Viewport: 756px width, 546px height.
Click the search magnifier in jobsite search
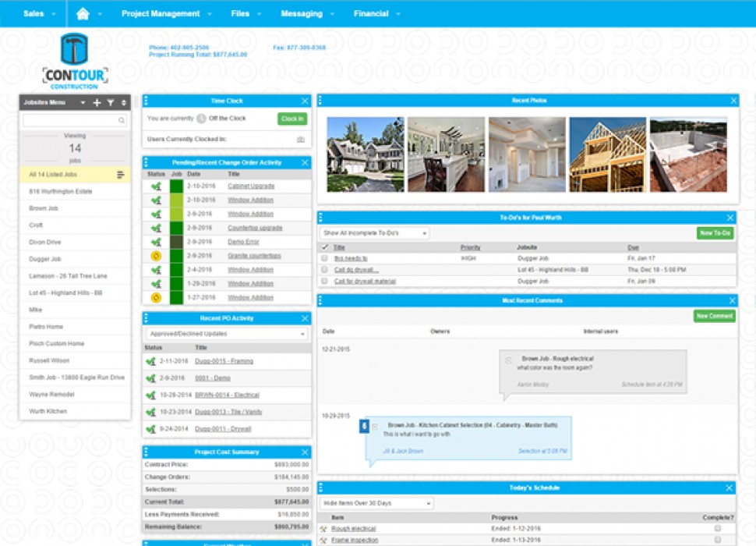click(x=122, y=121)
